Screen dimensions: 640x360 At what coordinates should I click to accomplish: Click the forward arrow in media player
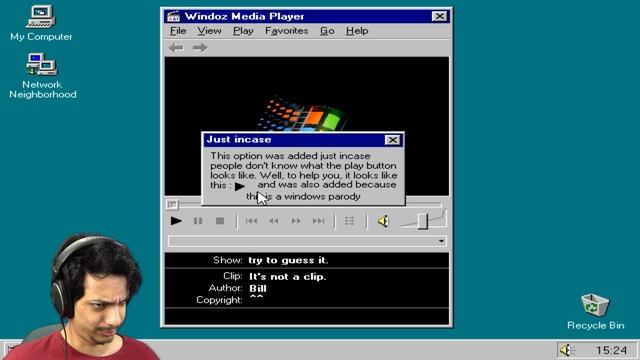(200, 48)
